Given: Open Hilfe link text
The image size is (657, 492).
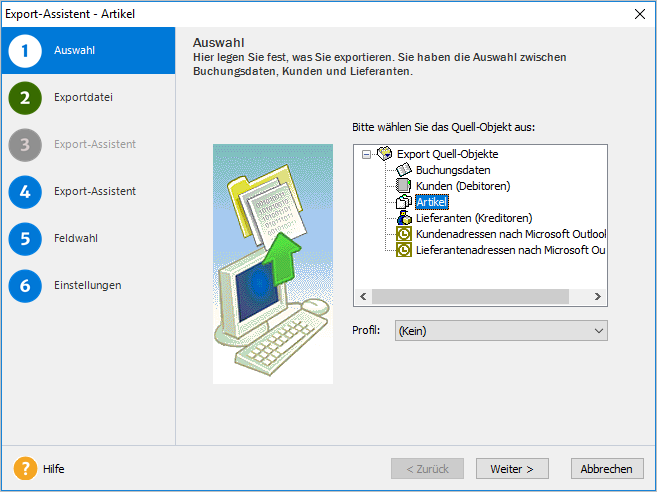Looking at the screenshot, I should (54, 469).
